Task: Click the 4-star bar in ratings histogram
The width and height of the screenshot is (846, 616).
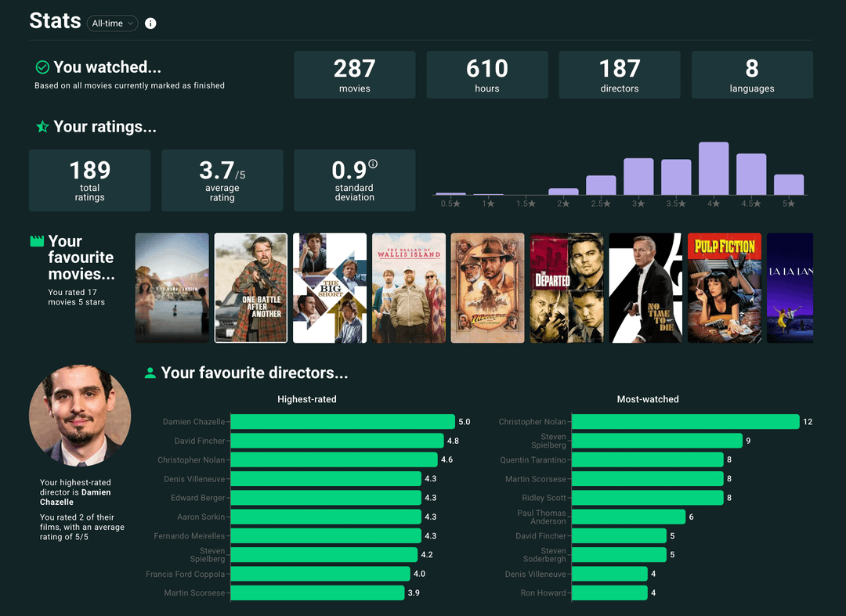Action: [714, 168]
